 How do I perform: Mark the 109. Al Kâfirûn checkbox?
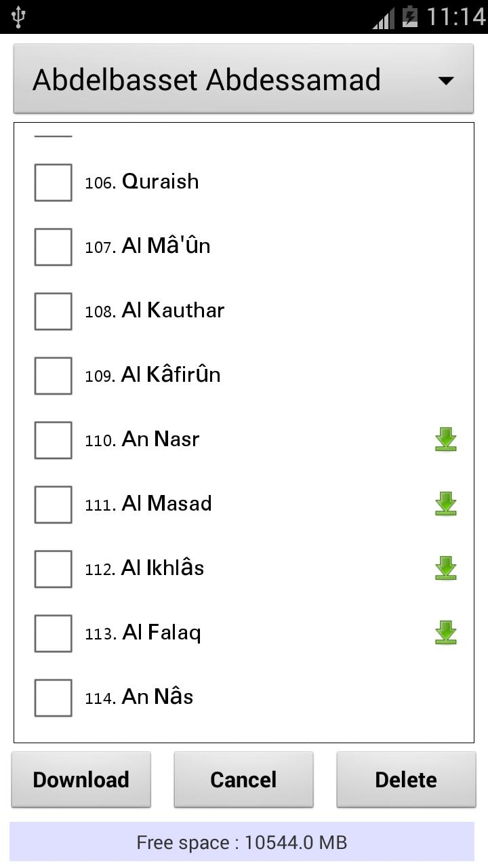[53, 376]
